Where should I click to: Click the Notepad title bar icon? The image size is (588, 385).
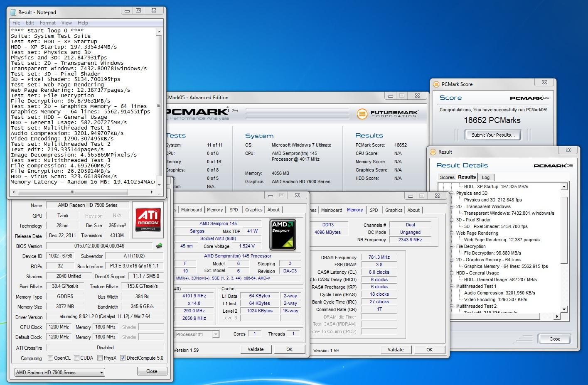point(14,12)
